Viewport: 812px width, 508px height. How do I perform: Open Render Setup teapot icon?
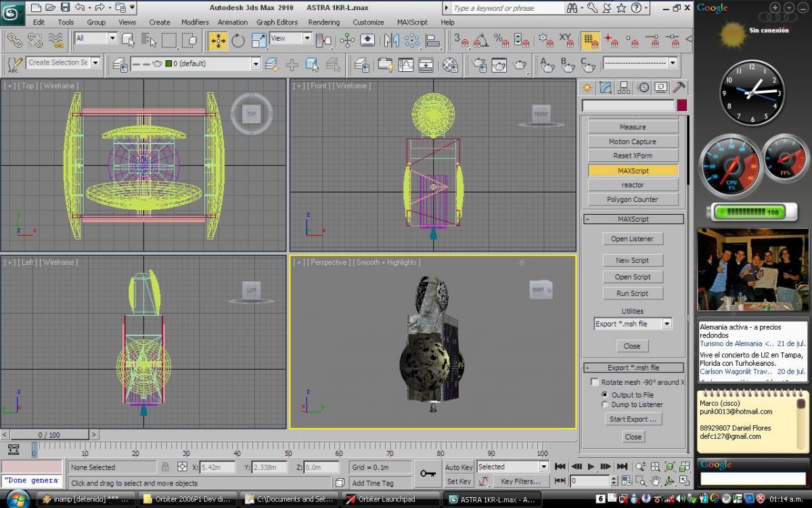coord(480,65)
